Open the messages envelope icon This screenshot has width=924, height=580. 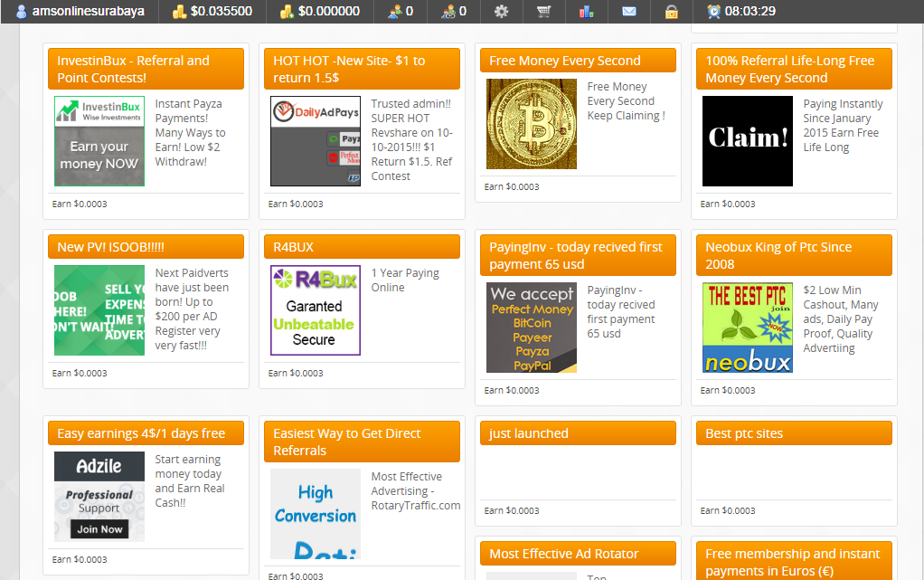tap(628, 11)
